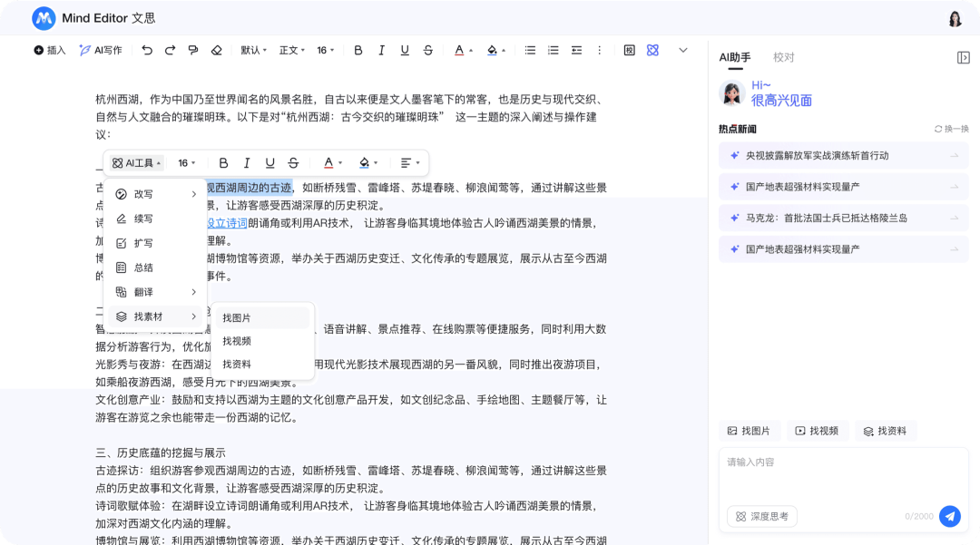980x545 pixels.
Task: Expand the 翻译 submenu
Action: coord(157,291)
